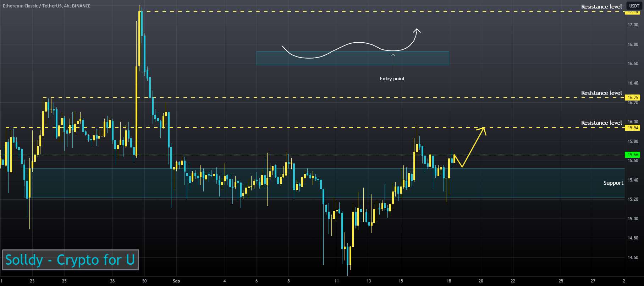This screenshot has width=644, height=286.
Task: Click the 14.80 price axis value
Action: 633,238
